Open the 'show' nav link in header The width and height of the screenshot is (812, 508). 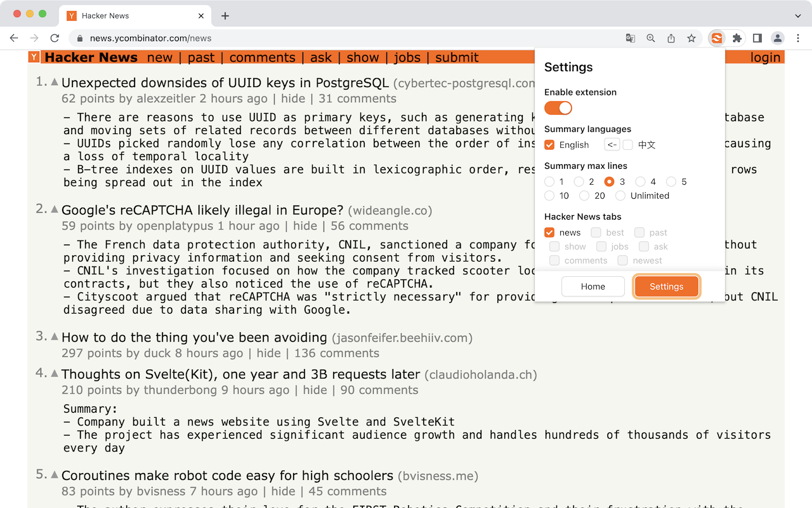tap(363, 57)
